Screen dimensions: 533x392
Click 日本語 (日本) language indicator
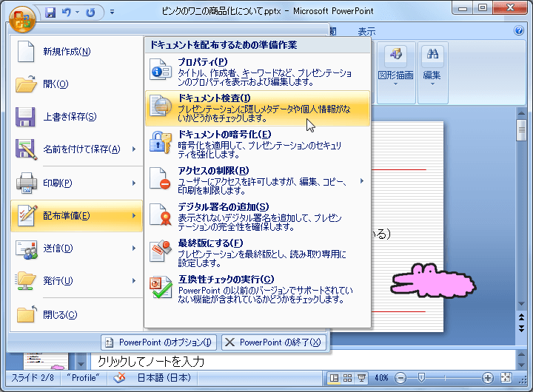click(164, 378)
